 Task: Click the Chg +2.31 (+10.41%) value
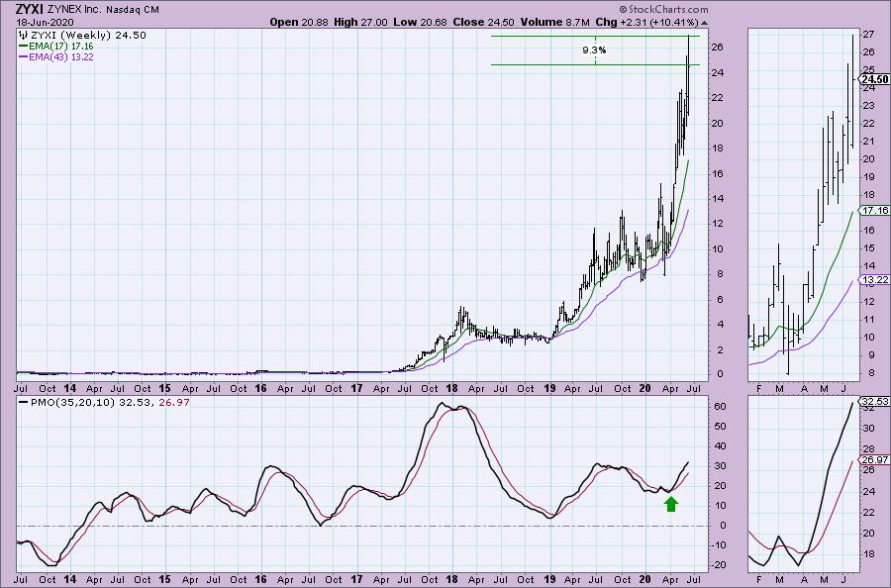pyautogui.click(x=646, y=22)
